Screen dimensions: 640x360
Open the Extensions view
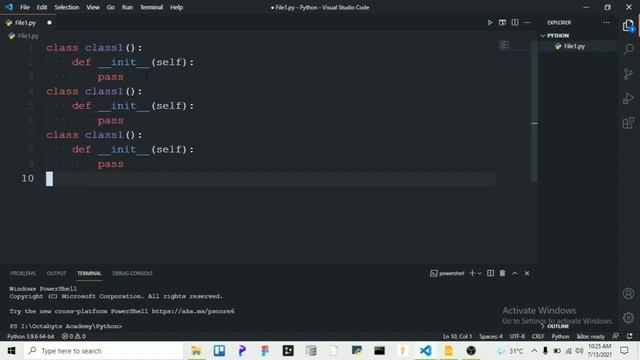tap(628, 123)
